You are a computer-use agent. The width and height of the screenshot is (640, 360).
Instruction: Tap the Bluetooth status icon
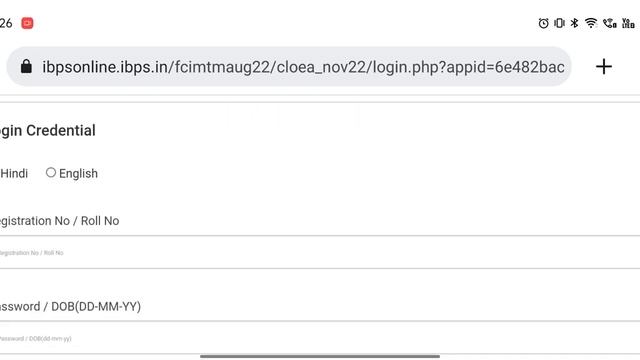574,23
